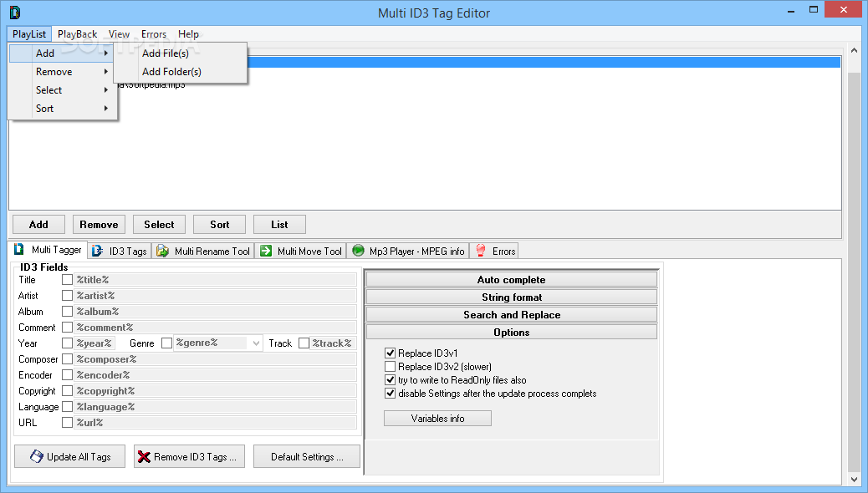Screen dimensions: 868x493
Task: Click the ID3 Tags tab icon
Action: 98,251
